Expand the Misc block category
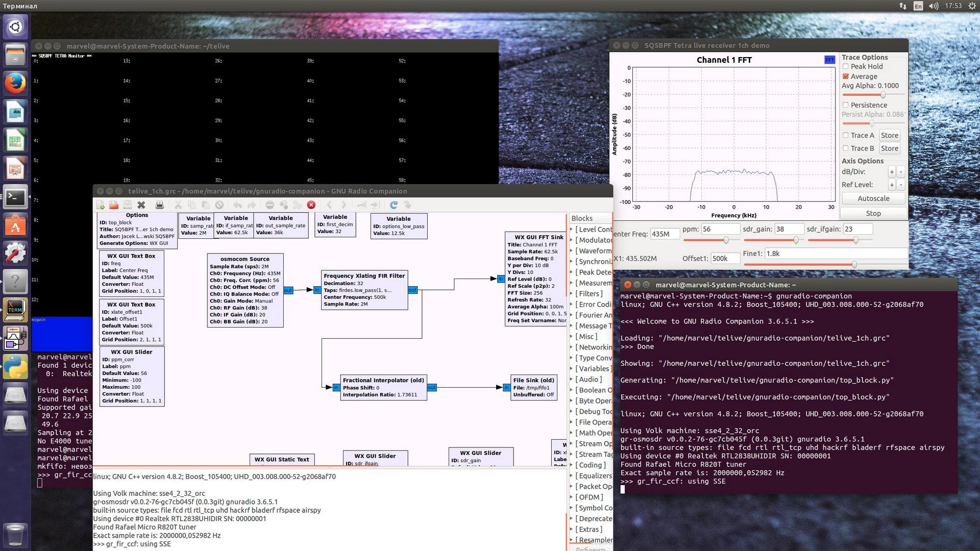The width and height of the screenshot is (980, 551). (x=572, y=337)
